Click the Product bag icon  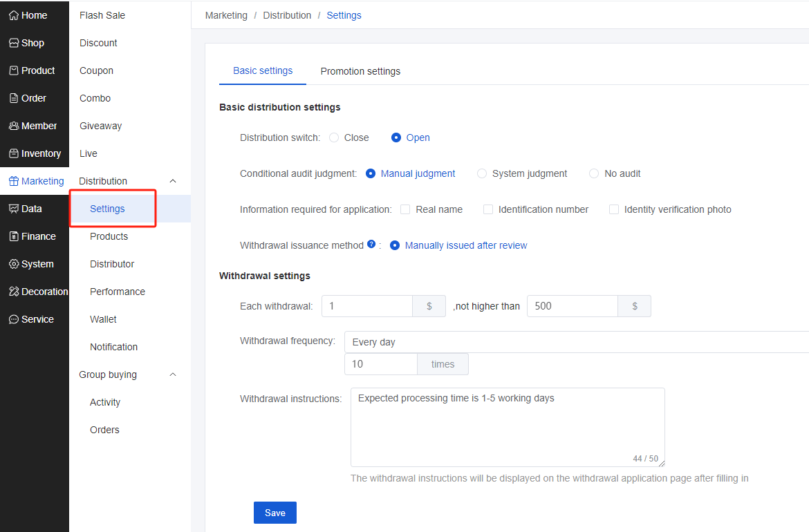[14, 70]
